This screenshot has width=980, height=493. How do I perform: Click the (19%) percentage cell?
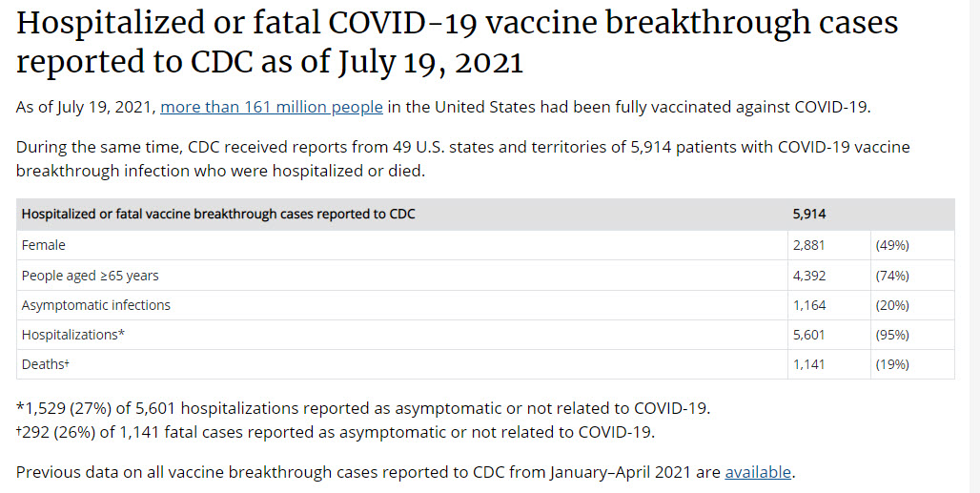click(892, 364)
